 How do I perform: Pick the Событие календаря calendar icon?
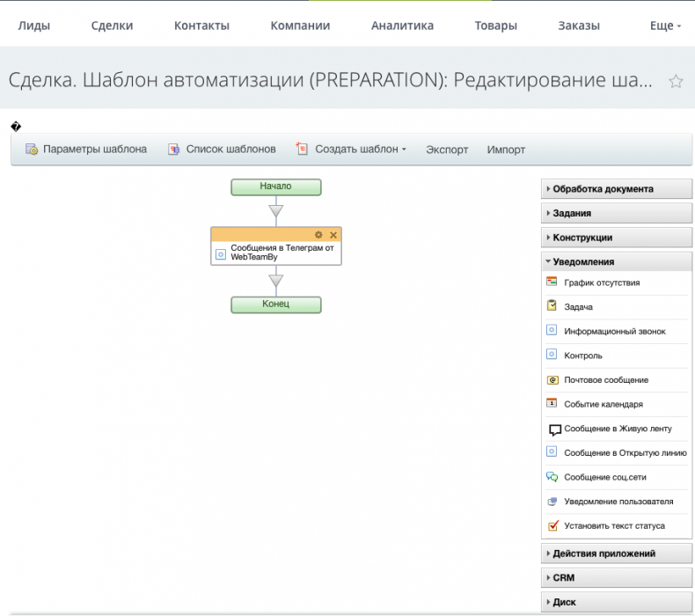tap(552, 403)
